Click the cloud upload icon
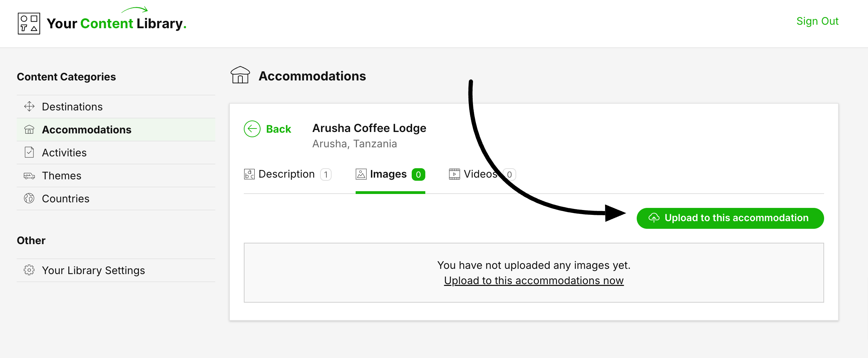The height and width of the screenshot is (358, 868). (654, 218)
